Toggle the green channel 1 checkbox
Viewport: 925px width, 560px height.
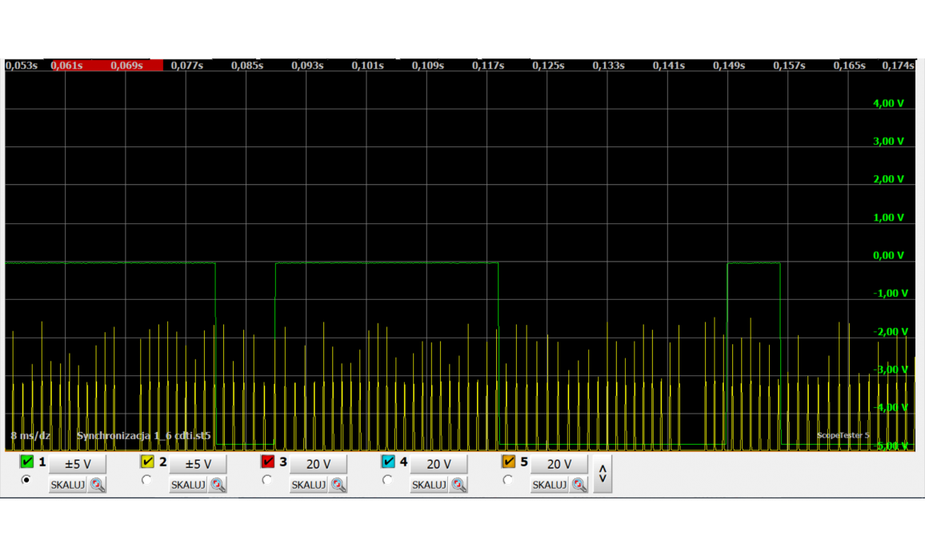[27, 462]
